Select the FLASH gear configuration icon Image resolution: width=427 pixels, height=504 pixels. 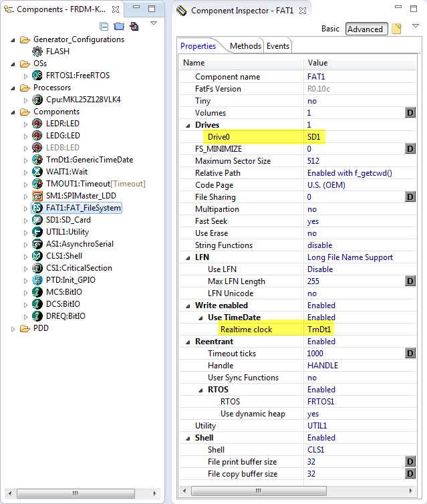(x=37, y=51)
